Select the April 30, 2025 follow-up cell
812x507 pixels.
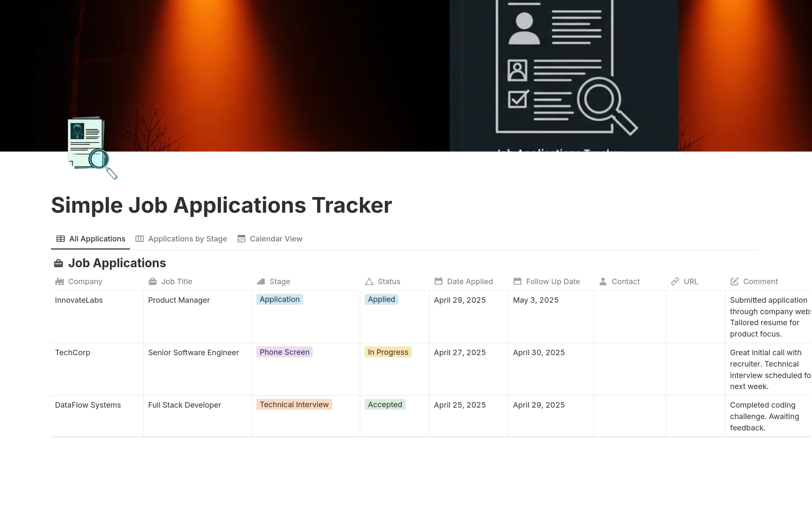point(551,369)
